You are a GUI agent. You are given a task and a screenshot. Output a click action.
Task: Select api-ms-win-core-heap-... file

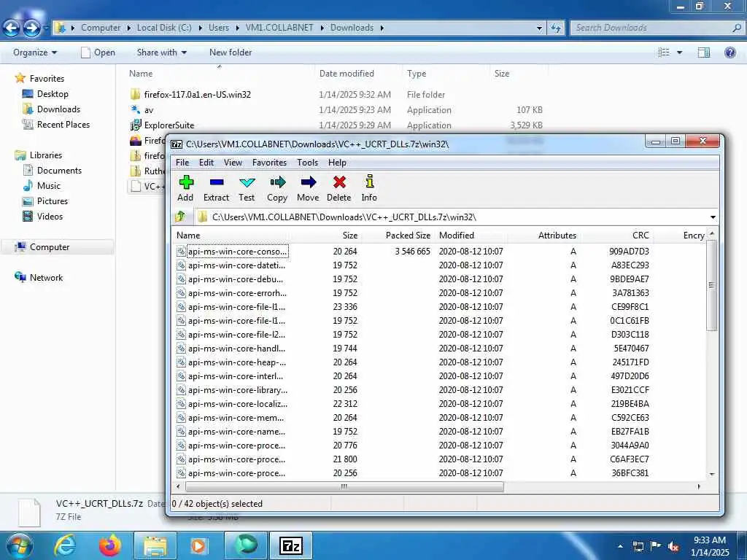click(x=237, y=362)
